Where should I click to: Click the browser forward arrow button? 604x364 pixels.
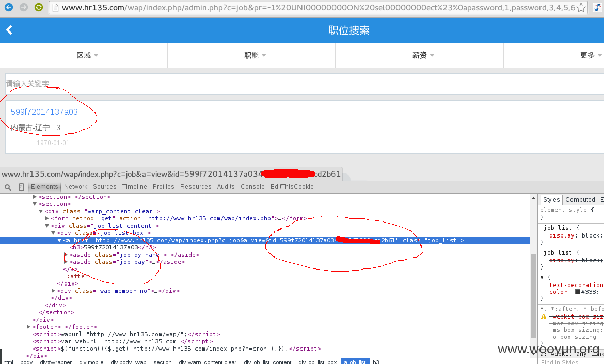(x=24, y=7)
